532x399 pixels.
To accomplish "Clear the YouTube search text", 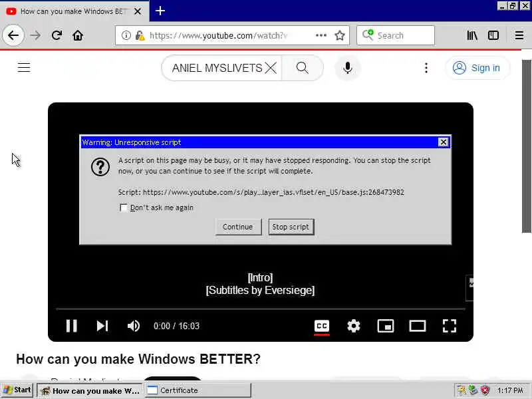I will click(271, 68).
